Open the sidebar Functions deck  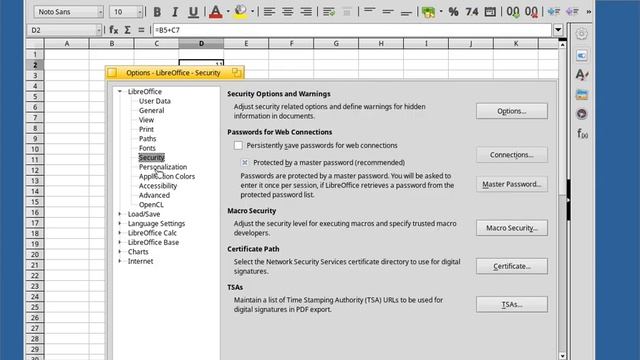point(582,133)
